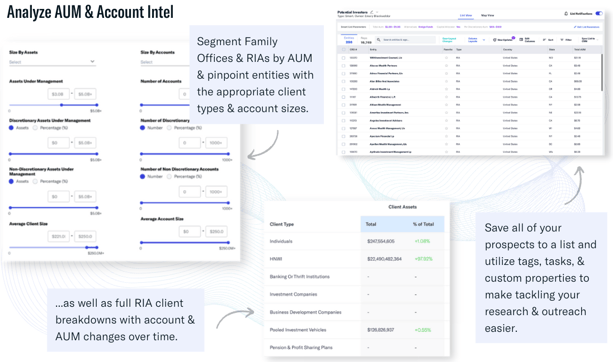The image size is (613, 362).
Task: Select Percentage radio under Non-Discretionary Assets Under Management
Action: tap(35, 181)
